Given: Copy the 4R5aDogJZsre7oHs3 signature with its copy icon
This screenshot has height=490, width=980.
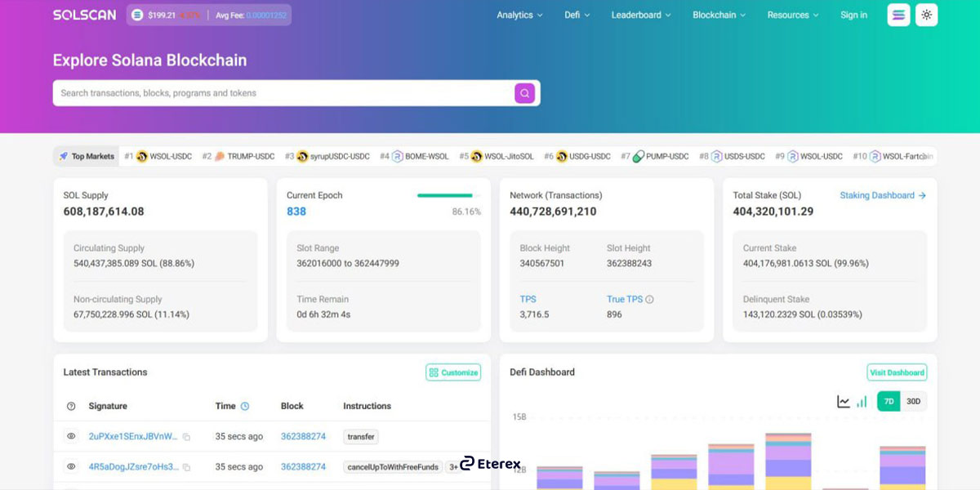Looking at the screenshot, I should coord(186,467).
